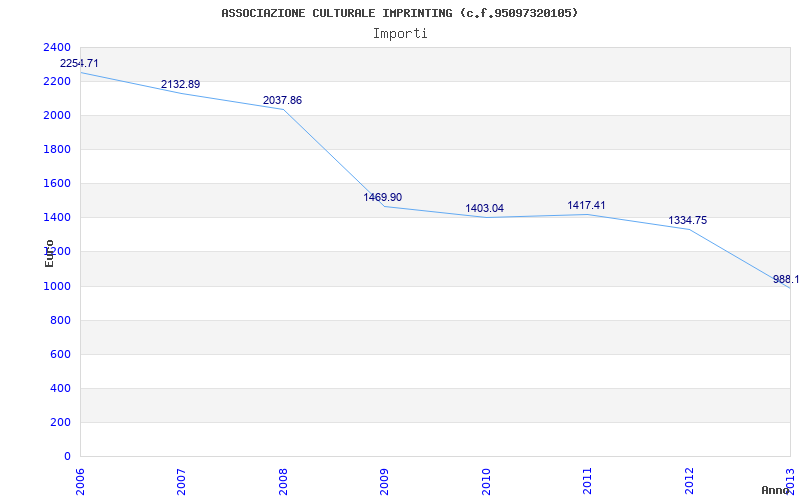Select the Importi subtitle

400,34
